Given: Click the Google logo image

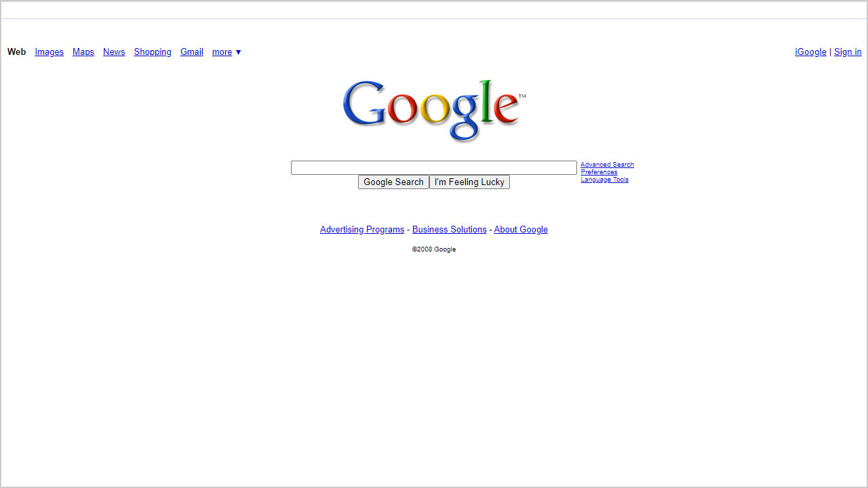Looking at the screenshot, I should click(434, 111).
